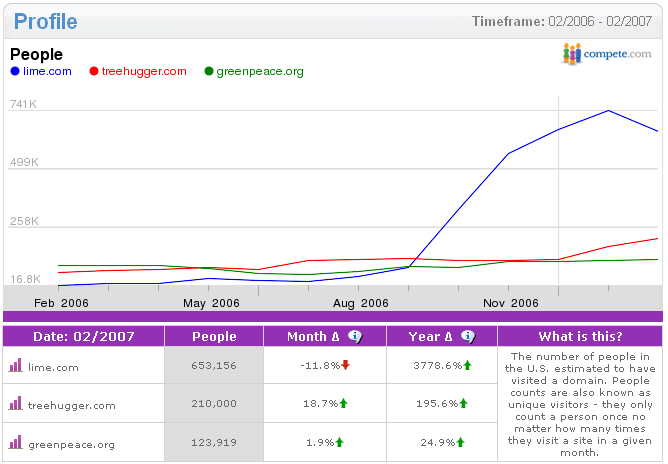Click the Profile heading

(46, 21)
